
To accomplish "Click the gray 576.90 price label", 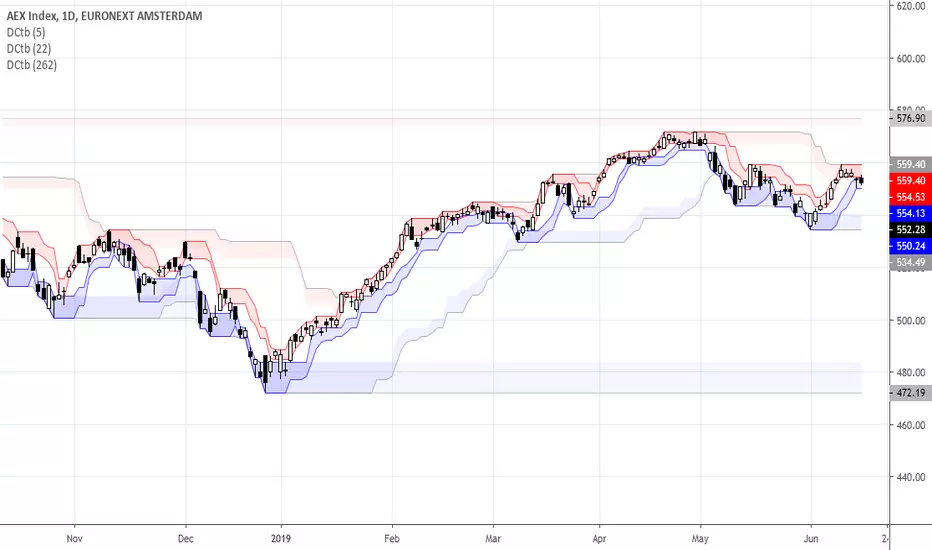I will point(911,118).
